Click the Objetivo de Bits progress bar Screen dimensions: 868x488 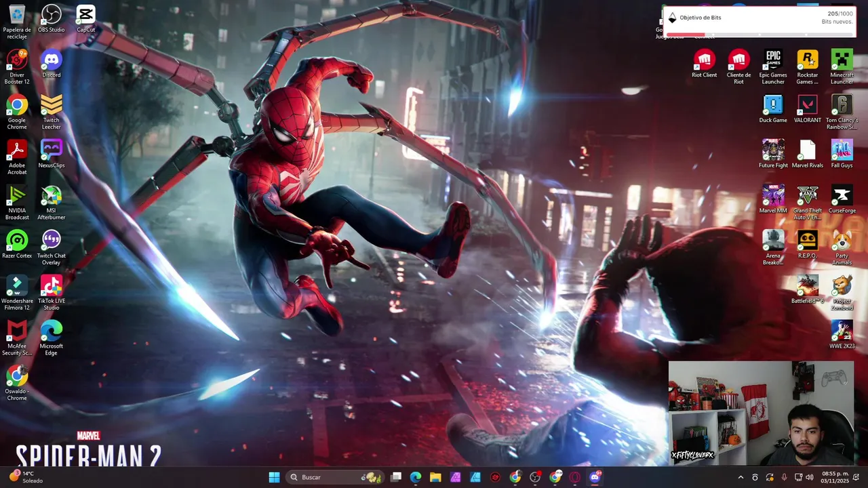(759, 34)
